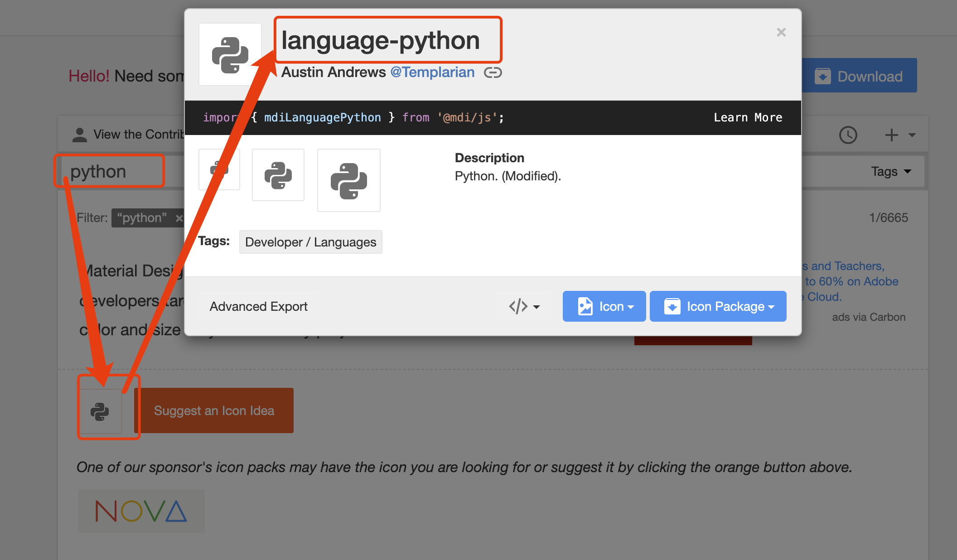The image size is (957, 560).
Task: Click the plus add icon
Action: coord(892,135)
